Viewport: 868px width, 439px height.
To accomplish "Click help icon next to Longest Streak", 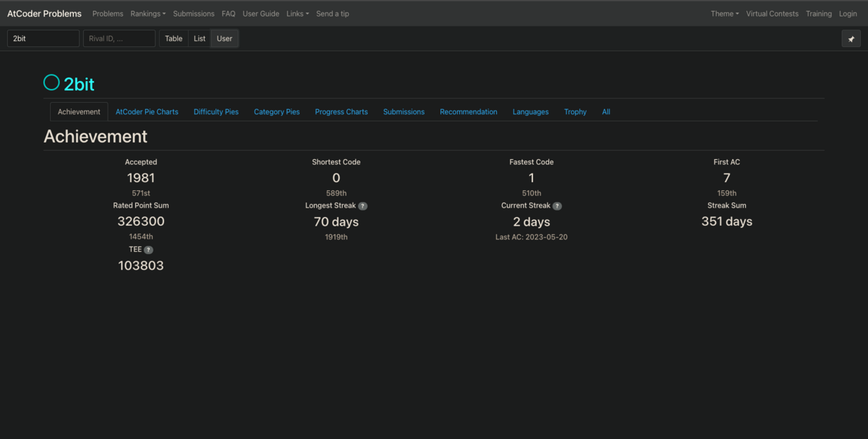I will coord(363,206).
